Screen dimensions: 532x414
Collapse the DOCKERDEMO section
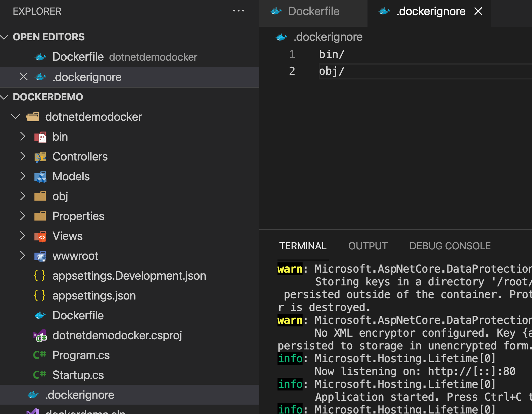tap(4, 97)
